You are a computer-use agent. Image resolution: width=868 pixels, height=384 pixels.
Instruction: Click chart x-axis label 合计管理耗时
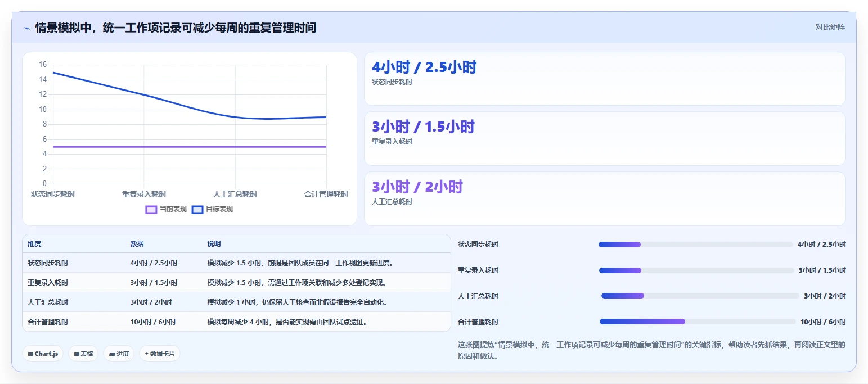[x=326, y=194]
